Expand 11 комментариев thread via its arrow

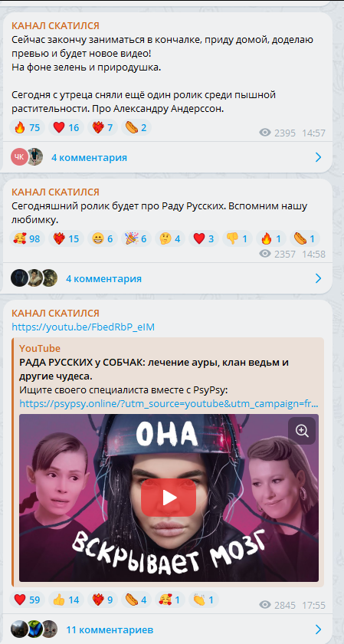318,629
